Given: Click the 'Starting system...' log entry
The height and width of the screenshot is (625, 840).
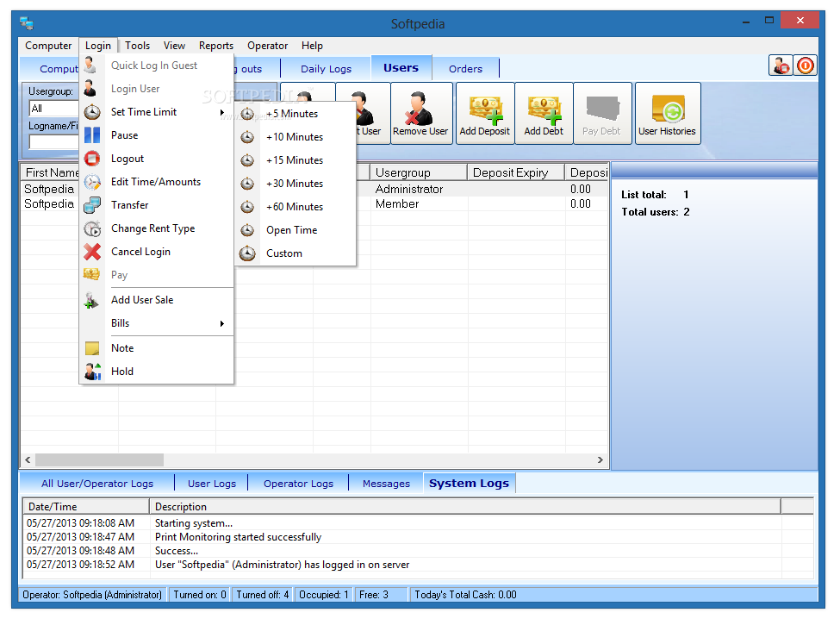Looking at the screenshot, I should [193, 523].
